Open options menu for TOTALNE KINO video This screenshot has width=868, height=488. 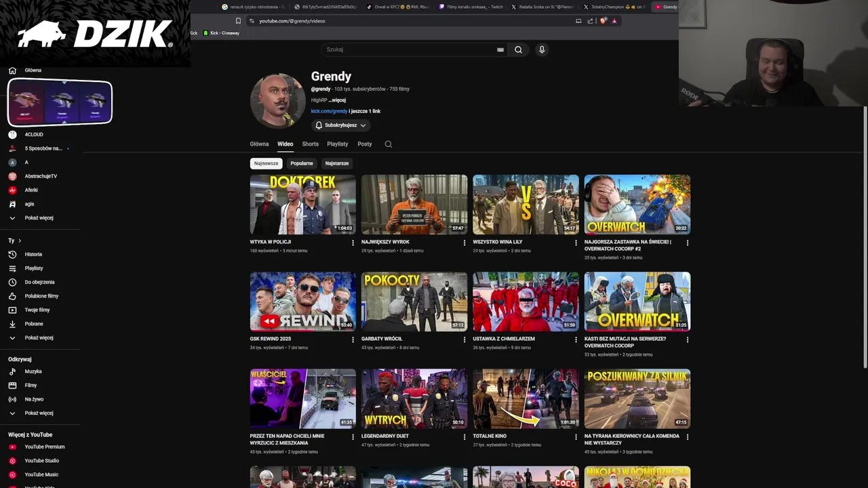576,437
